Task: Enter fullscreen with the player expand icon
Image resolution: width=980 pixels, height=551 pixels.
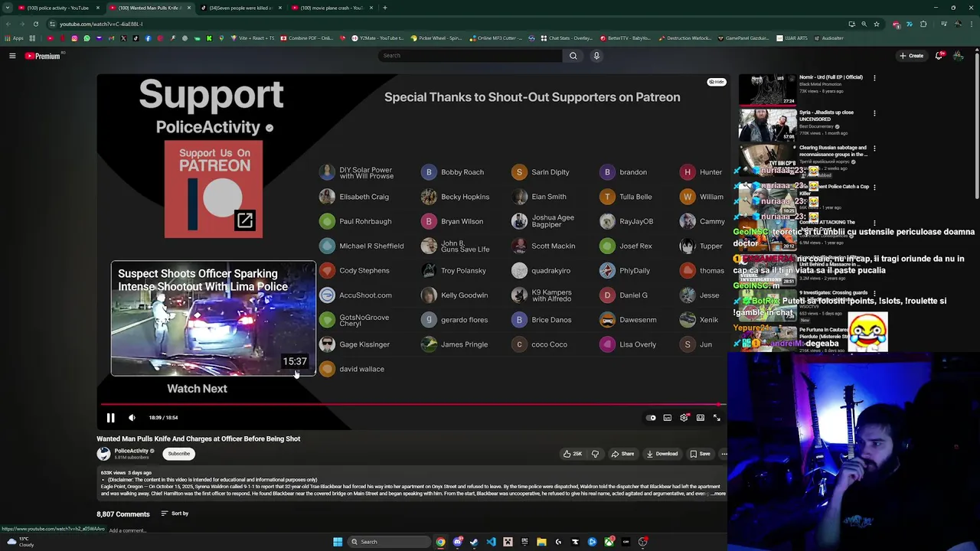Action: (x=717, y=418)
